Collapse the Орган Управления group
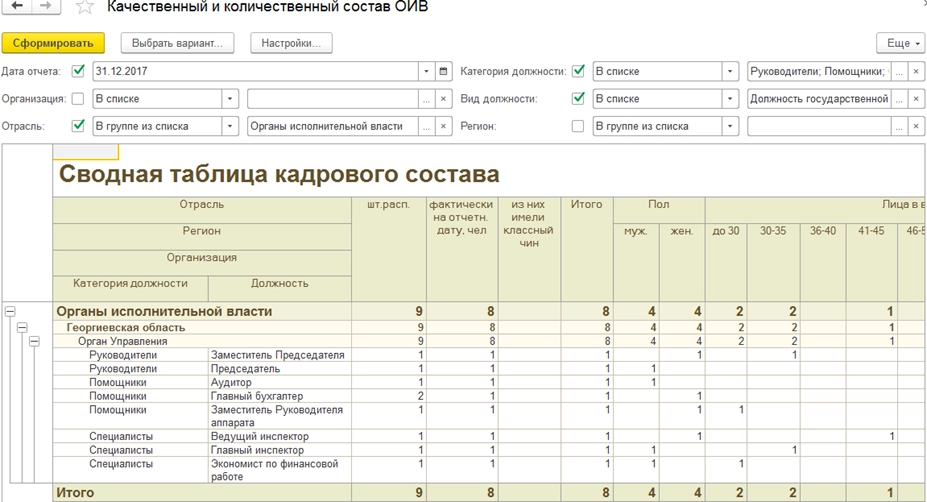The height and width of the screenshot is (502, 927). [x=34, y=341]
